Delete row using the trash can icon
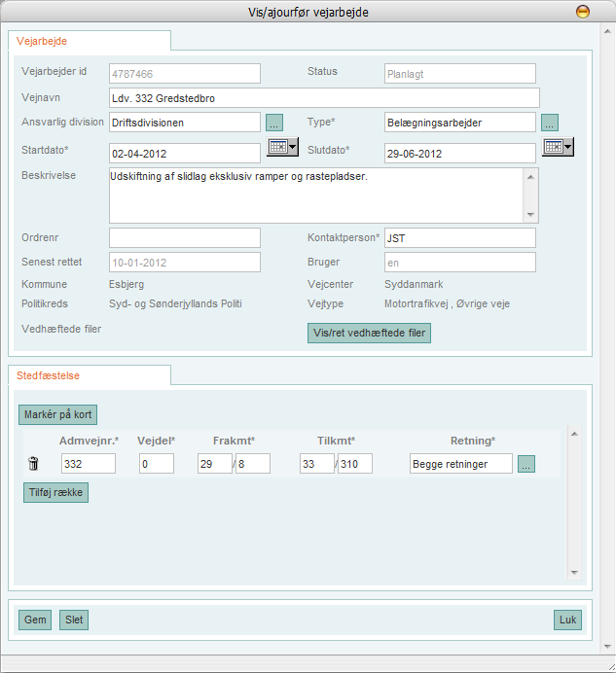This screenshot has height=673, width=616. (32, 464)
